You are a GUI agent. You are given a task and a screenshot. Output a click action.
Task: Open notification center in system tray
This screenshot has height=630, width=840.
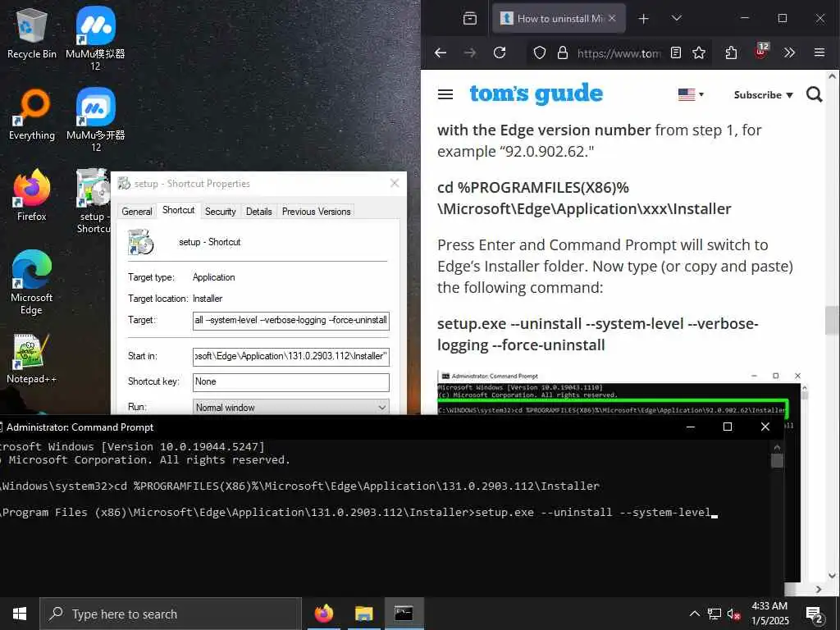pos(815,614)
